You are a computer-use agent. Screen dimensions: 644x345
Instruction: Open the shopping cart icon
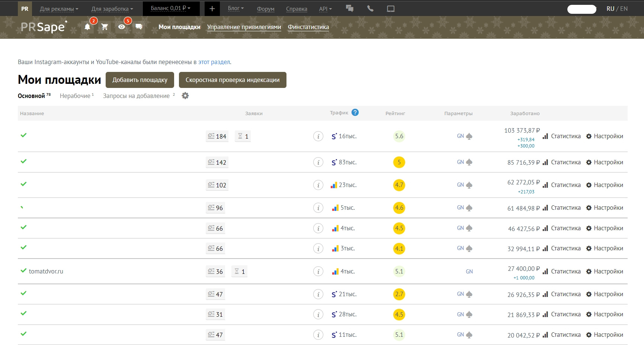pyautogui.click(x=105, y=27)
